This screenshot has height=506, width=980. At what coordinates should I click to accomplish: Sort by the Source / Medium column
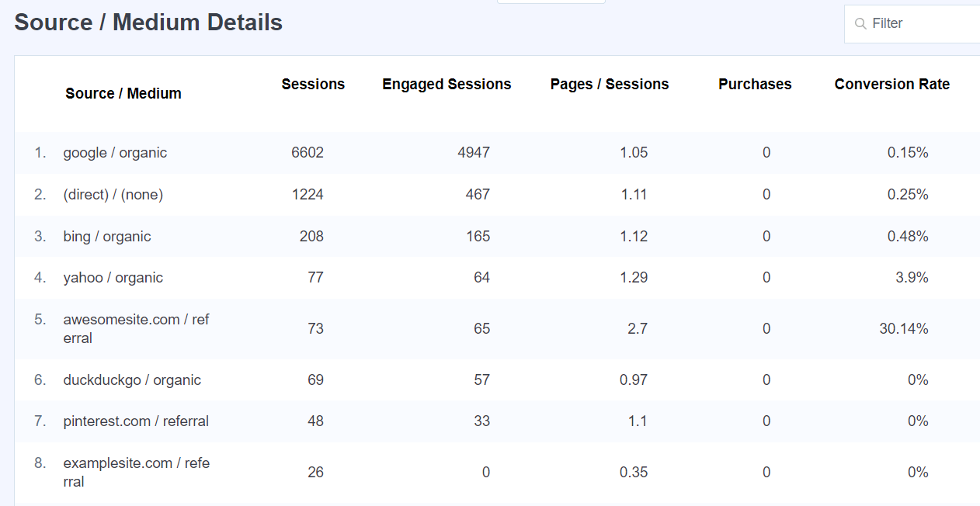[123, 92]
